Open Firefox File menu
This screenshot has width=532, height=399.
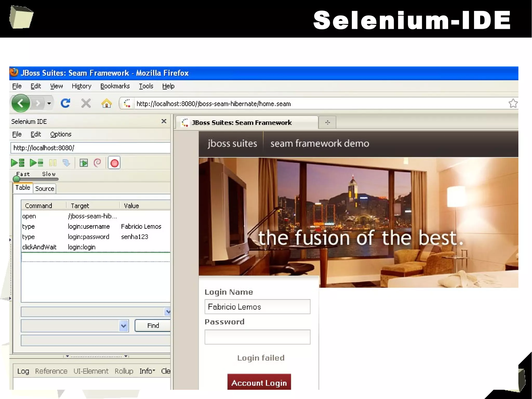(17, 86)
